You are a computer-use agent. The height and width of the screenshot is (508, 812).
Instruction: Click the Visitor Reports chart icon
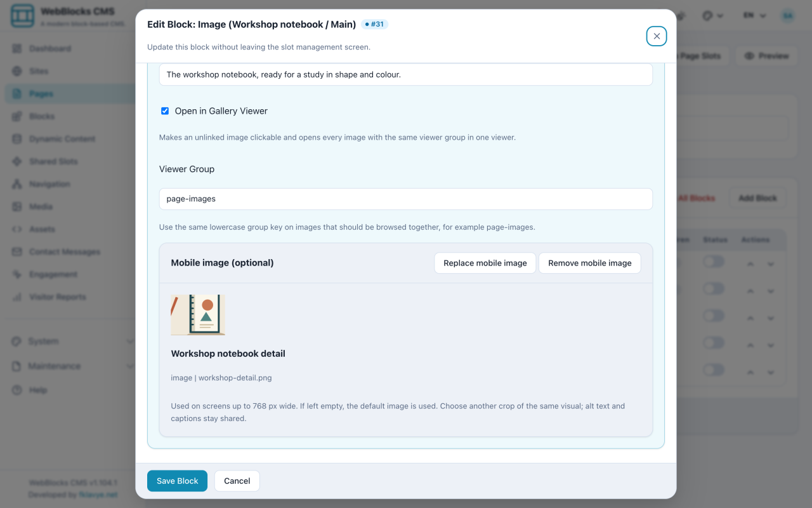[x=17, y=297]
